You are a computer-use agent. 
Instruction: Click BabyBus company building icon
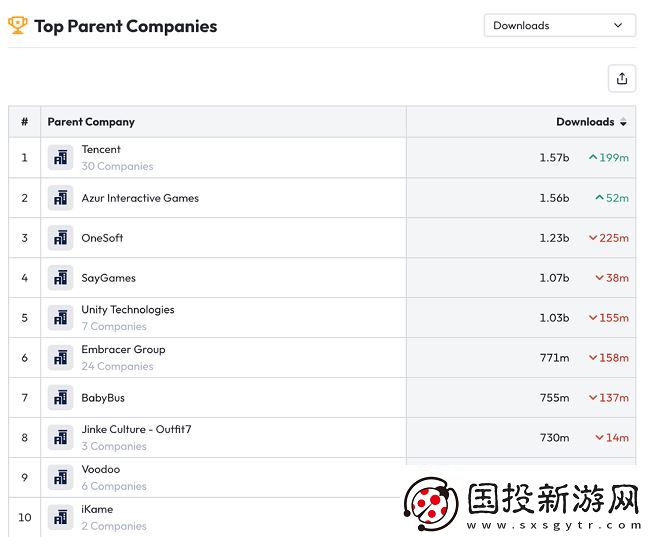[61, 398]
